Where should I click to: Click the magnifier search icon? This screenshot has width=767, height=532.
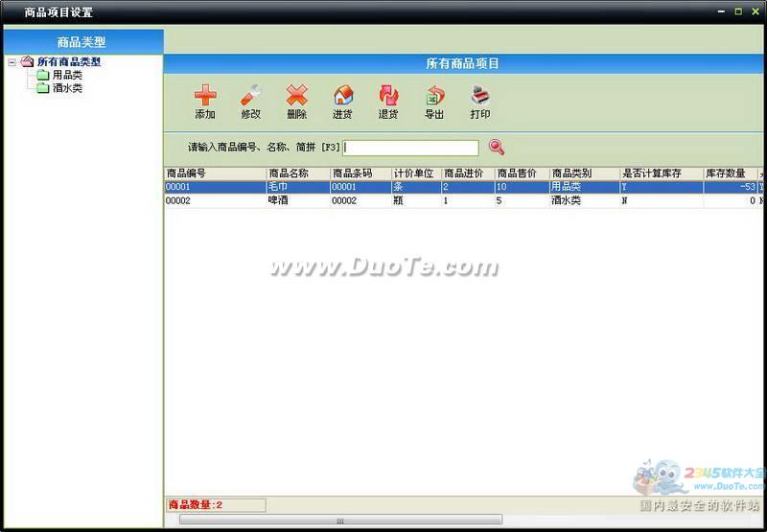pyautogui.click(x=497, y=147)
